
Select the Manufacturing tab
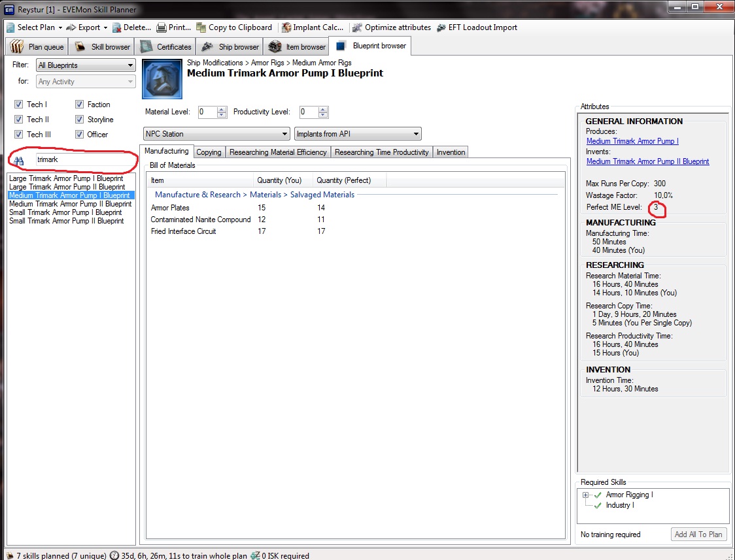coord(166,151)
